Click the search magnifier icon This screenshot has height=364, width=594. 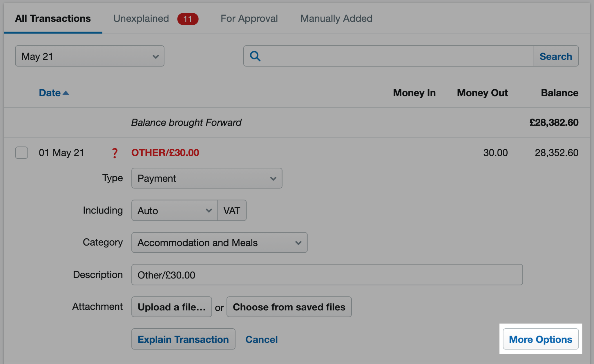pos(255,56)
